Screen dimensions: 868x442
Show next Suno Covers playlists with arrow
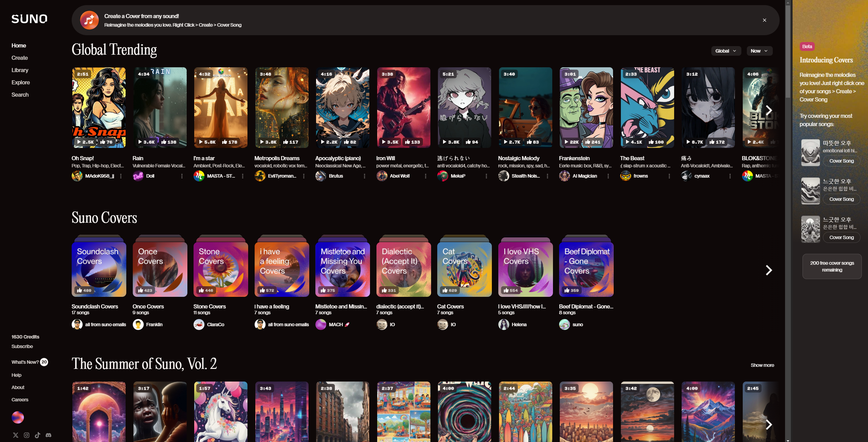pos(769,270)
